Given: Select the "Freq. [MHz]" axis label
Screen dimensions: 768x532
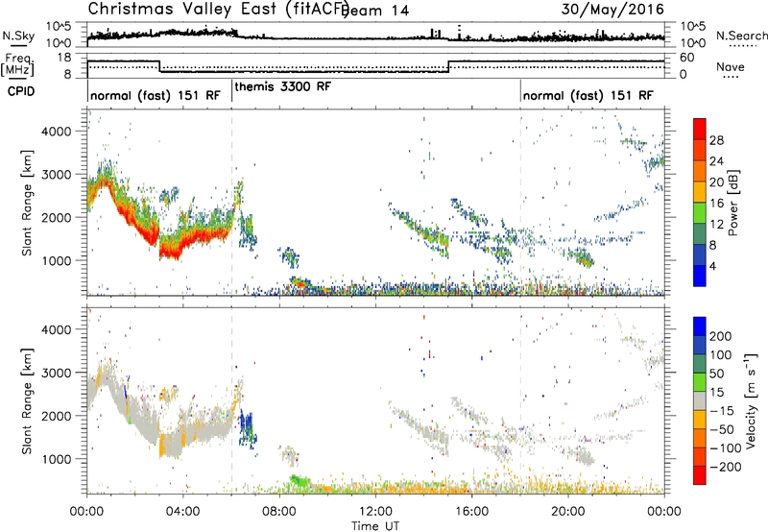Looking at the screenshot, I should [17, 65].
